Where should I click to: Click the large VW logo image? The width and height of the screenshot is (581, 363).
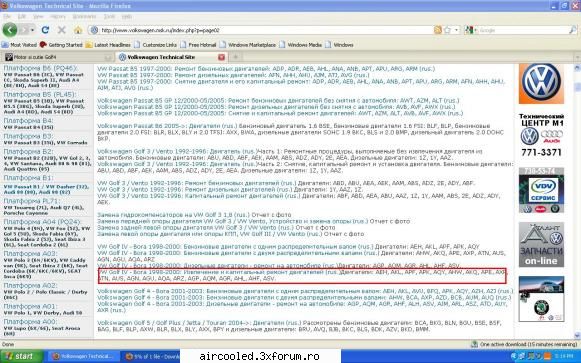(x=541, y=83)
